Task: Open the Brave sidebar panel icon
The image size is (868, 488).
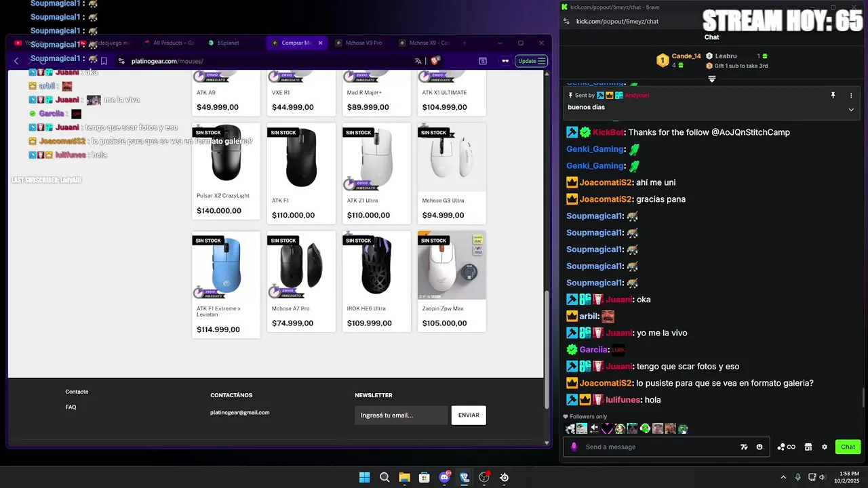Action: click(483, 61)
